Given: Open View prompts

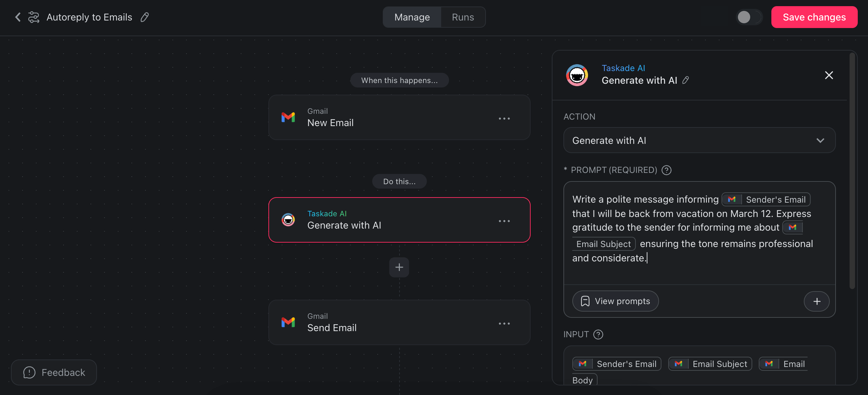Looking at the screenshot, I should tap(615, 301).
